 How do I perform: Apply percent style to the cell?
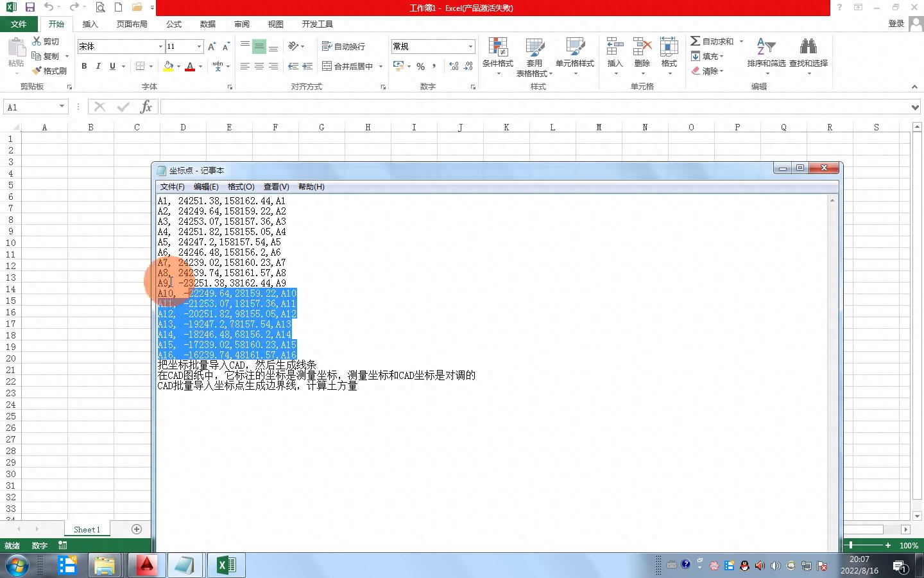coord(420,66)
